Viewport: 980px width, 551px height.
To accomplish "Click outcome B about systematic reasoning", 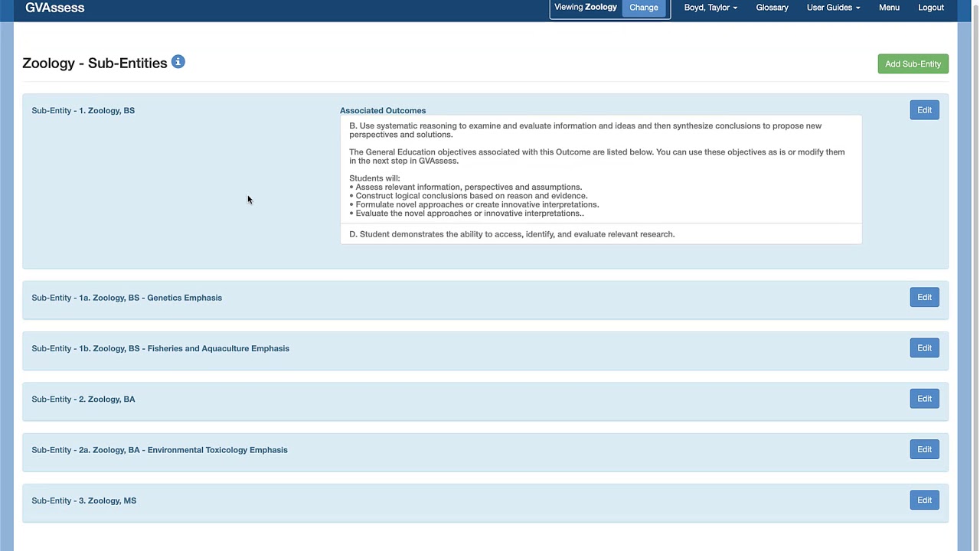I will point(585,130).
